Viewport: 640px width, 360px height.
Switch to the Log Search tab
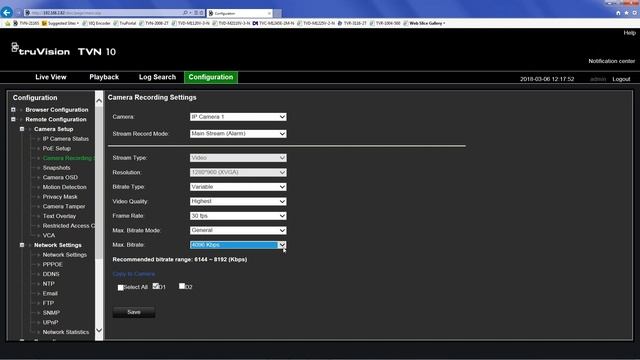coord(157,77)
